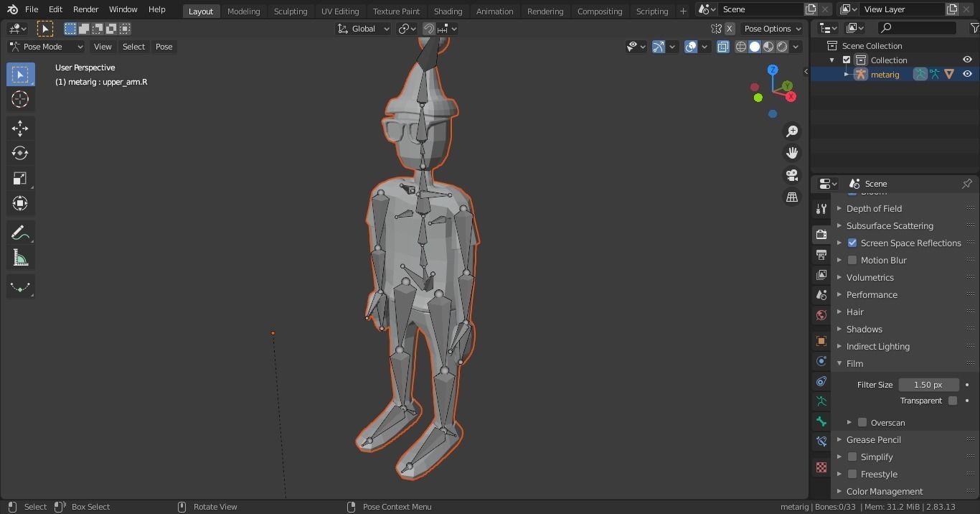Expand the metarig tree item
Screen dimensions: 980x514
pos(847,75)
